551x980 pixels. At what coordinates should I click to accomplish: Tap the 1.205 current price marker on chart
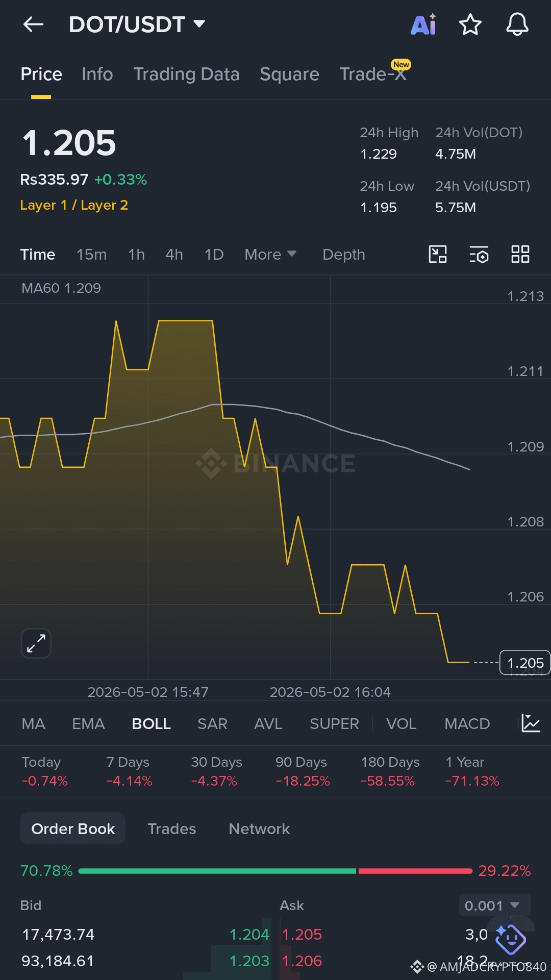(525, 663)
